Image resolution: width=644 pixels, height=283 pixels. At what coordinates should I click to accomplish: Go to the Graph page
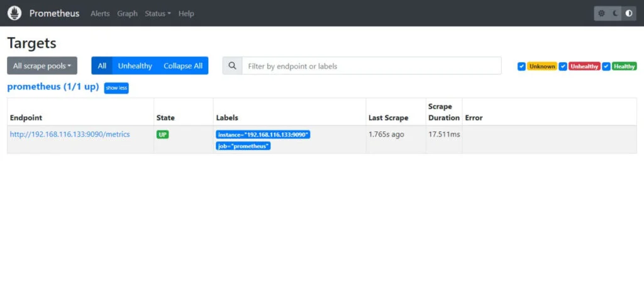[127, 13]
